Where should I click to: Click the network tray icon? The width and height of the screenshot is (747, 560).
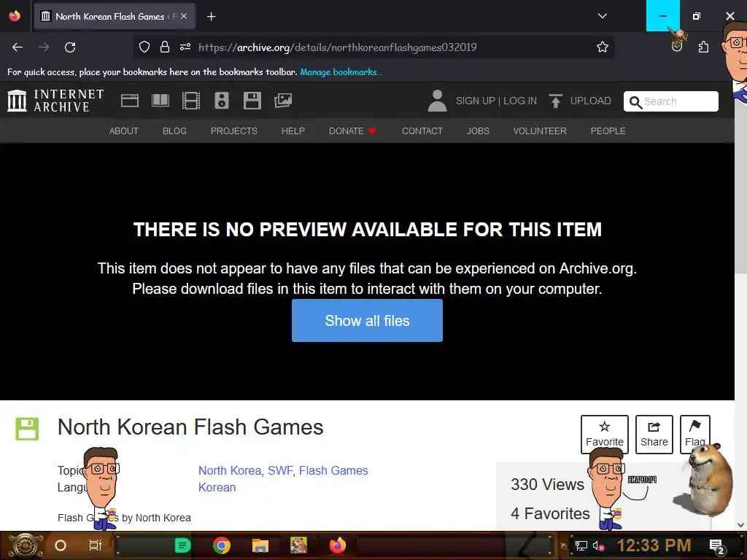[x=581, y=545]
